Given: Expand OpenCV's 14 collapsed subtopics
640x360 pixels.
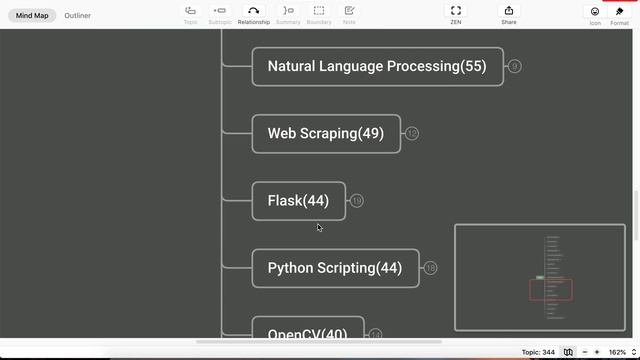Looking at the screenshot, I should tap(376, 334).
